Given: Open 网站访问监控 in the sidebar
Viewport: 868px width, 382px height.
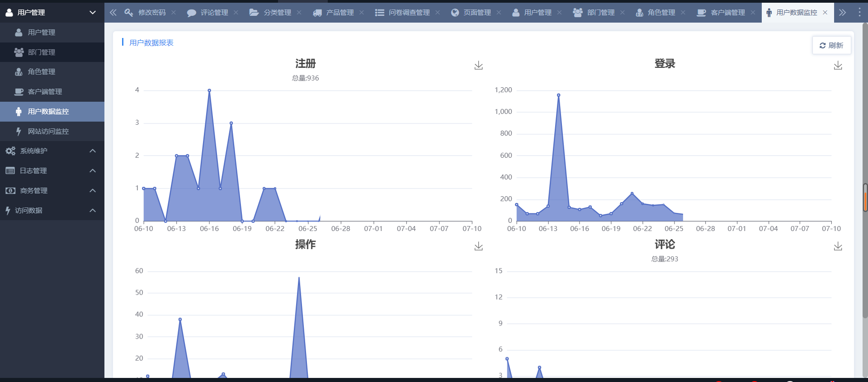Looking at the screenshot, I should click(52, 132).
